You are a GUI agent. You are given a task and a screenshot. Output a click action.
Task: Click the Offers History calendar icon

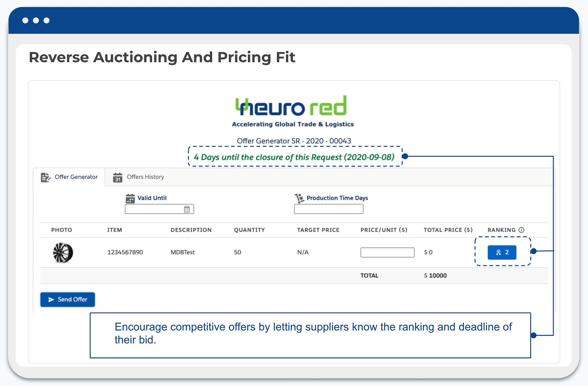click(118, 177)
